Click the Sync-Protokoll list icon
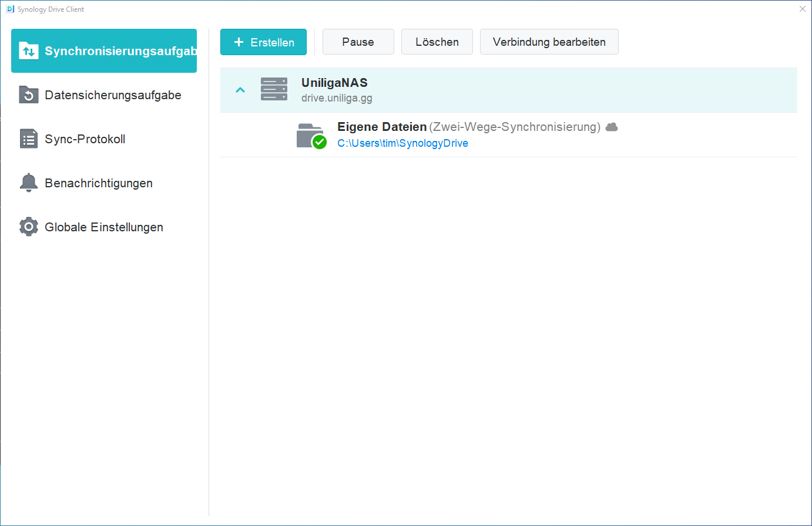The height and width of the screenshot is (526, 812). tap(29, 139)
